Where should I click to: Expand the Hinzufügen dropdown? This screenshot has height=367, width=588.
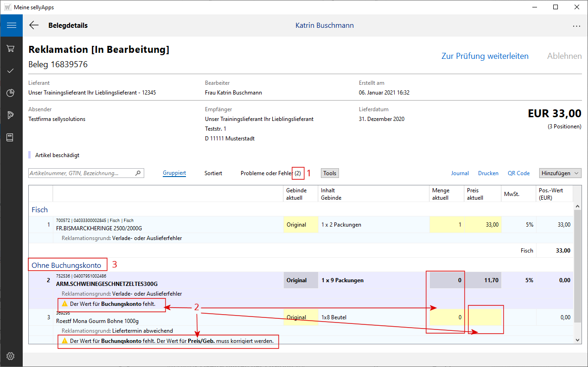[561, 173]
